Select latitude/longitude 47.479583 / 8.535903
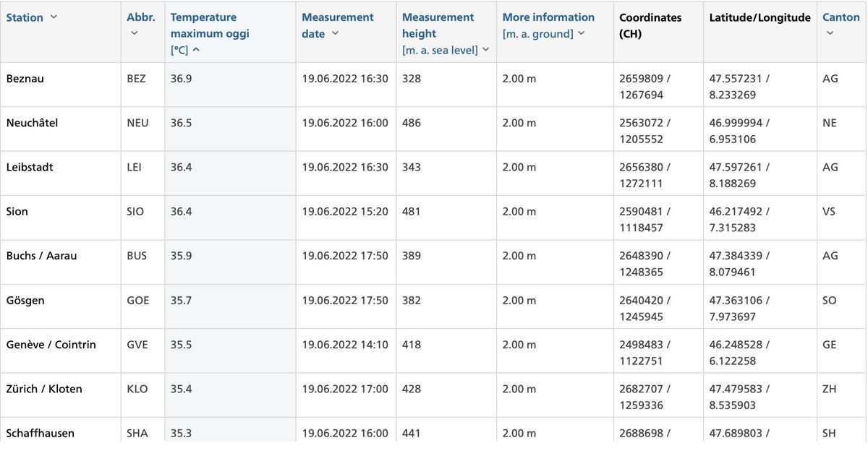 (x=739, y=396)
